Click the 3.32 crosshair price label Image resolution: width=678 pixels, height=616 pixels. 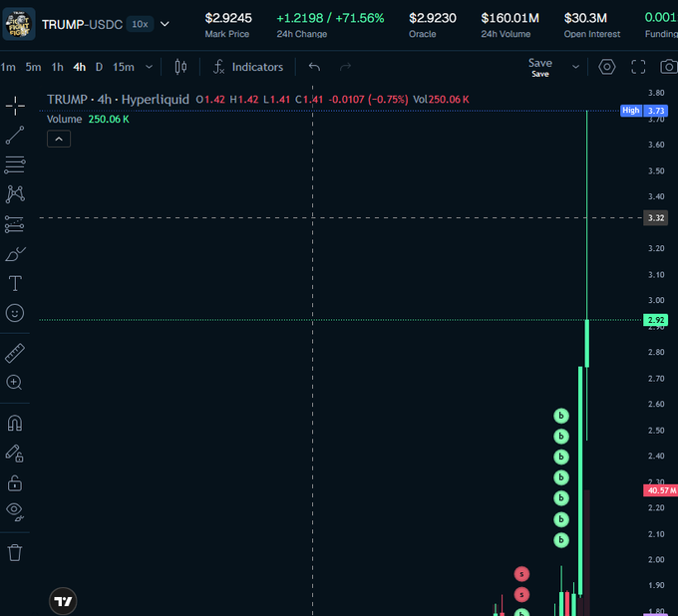pos(656,218)
